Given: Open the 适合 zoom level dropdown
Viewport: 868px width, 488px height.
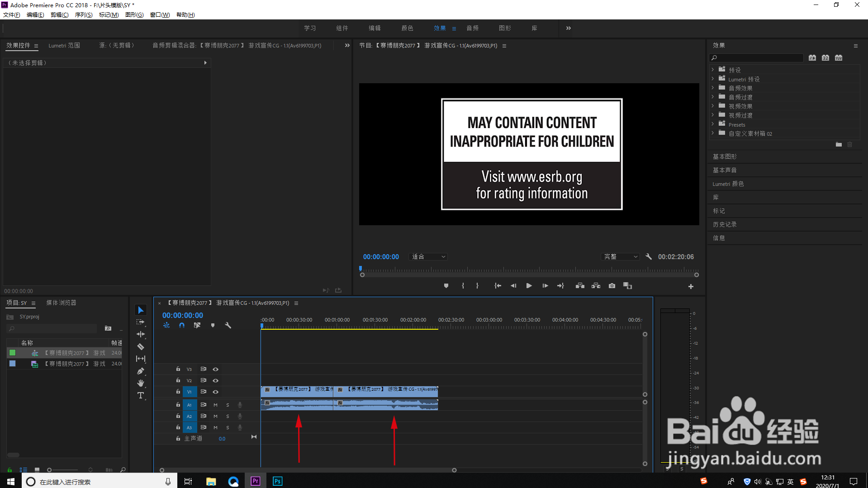Looking at the screenshot, I should point(428,257).
